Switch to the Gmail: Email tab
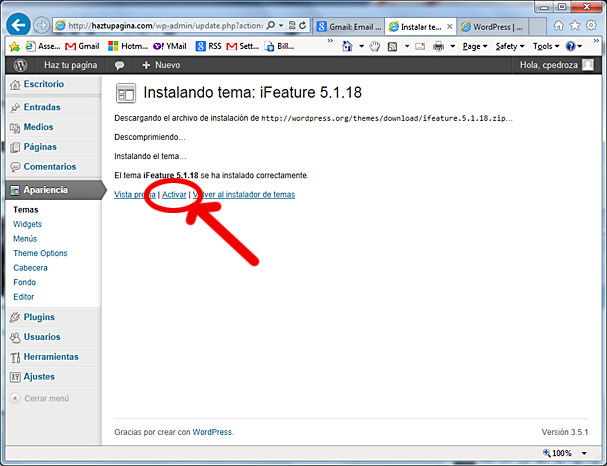The height and width of the screenshot is (466, 607). [x=349, y=27]
